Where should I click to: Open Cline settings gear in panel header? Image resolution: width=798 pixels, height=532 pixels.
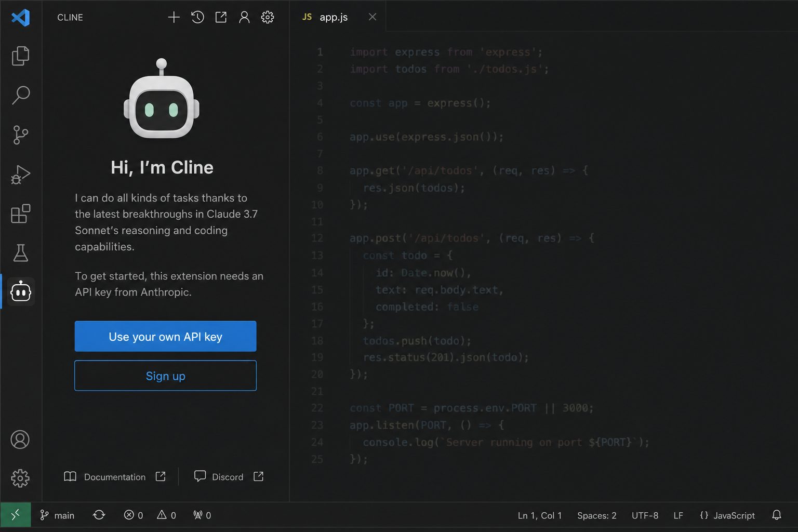tap(268, 17)
